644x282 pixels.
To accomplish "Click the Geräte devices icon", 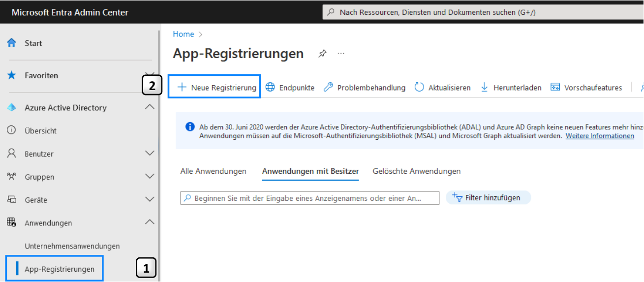I will pyautogui.click(x=11, y=199).
